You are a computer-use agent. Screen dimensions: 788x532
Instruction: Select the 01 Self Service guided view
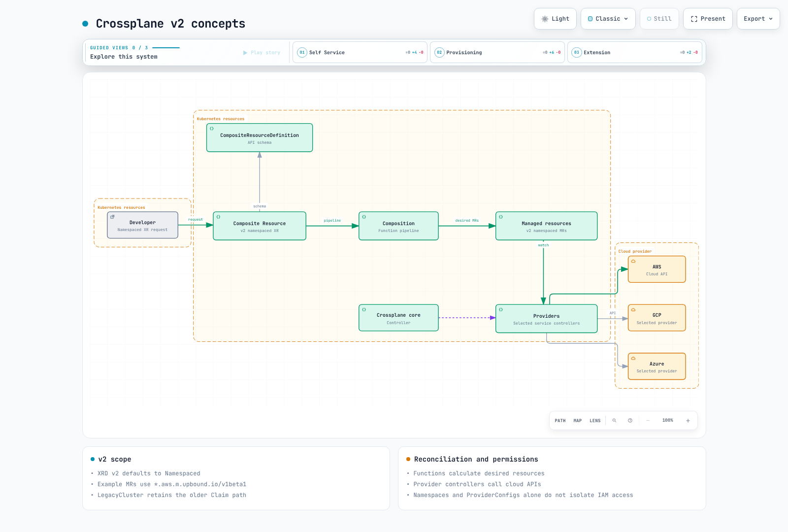360,52
